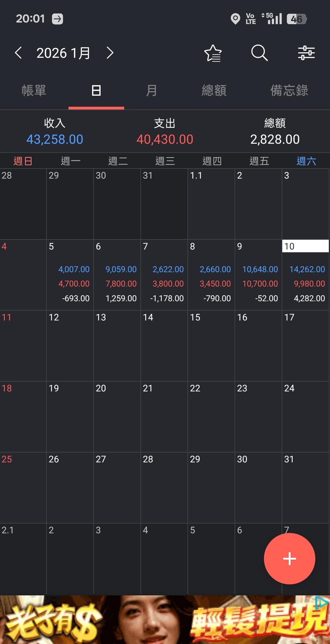The image size is (330, 644).
Task: Open the filter sliders icon
Action: pos(306,53)
